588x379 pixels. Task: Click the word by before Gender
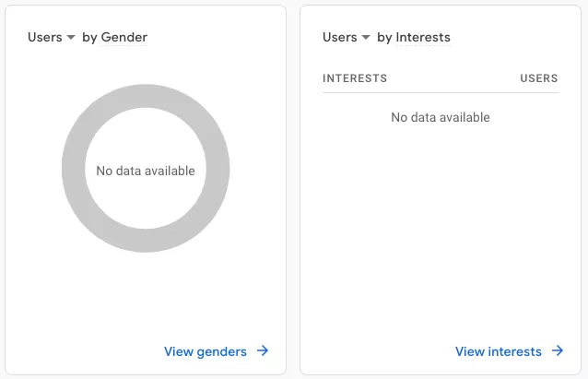[89, 38]
